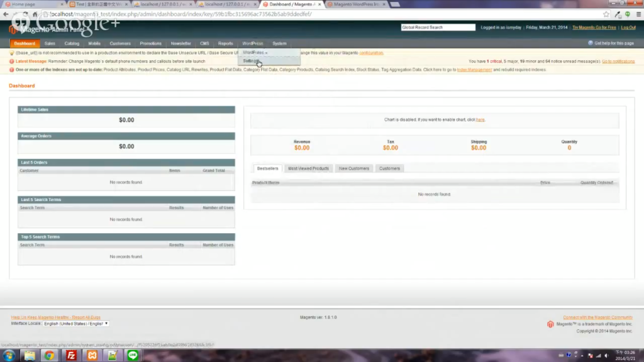The height and width of the screenshot is (362, 644).
Task: Click the Global Record Search field
Action: (438, 28)
